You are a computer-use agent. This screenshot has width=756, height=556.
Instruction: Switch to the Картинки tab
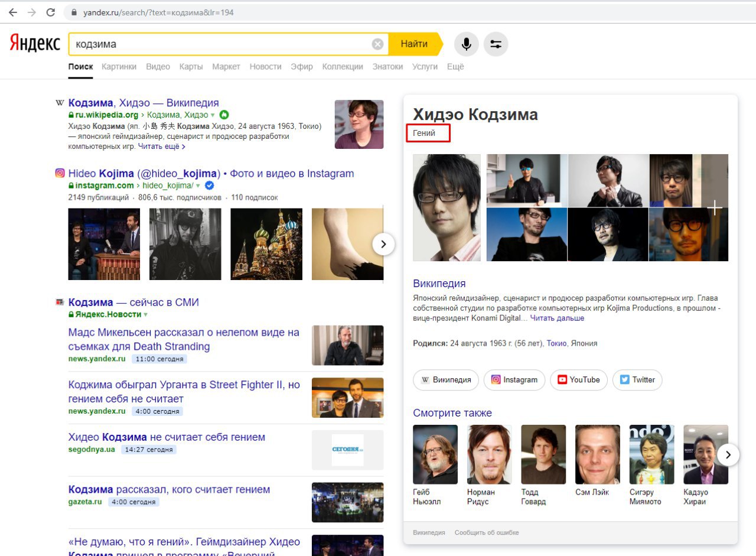[x=119, y=67]
